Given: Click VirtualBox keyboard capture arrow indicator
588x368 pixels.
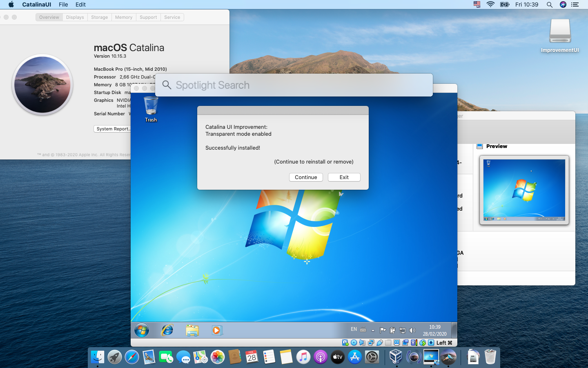Looking at the screenshot, I should (x=431, y=343).
